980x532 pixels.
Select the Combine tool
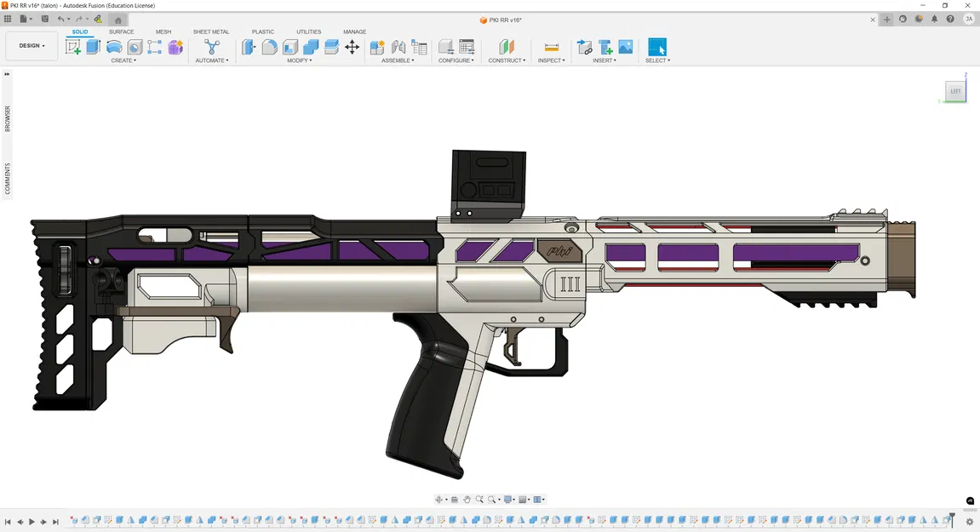tap(311, 47)
